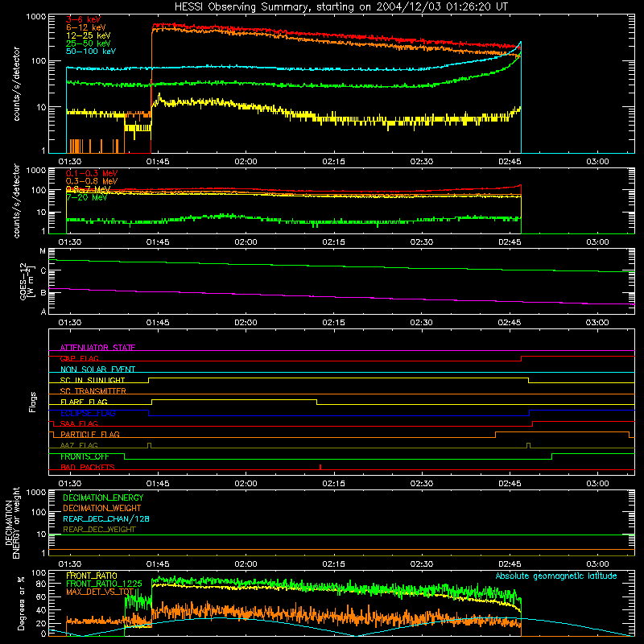Select the 50-100 keV legend label
Image resolution: width=644 pixels, height=644 pixels.
point(91,52)
